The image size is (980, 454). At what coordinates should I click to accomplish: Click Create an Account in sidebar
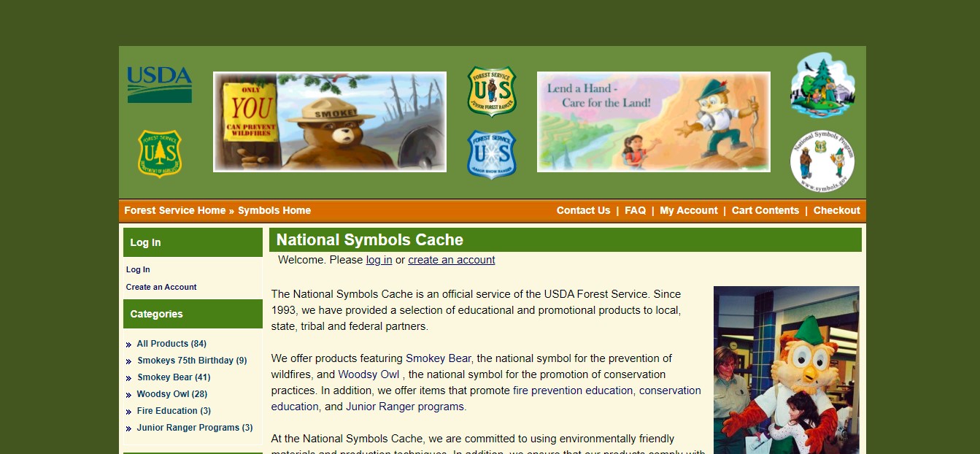pos(161,287)
